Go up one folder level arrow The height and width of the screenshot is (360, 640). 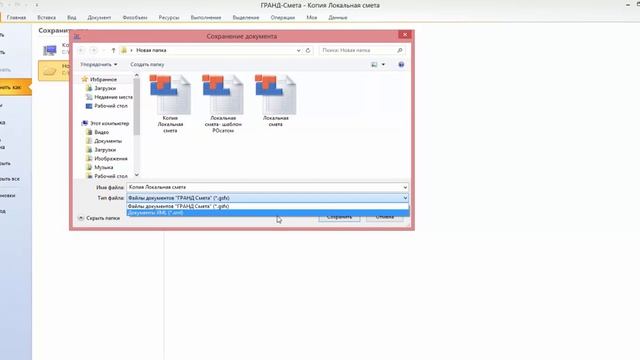113,50
